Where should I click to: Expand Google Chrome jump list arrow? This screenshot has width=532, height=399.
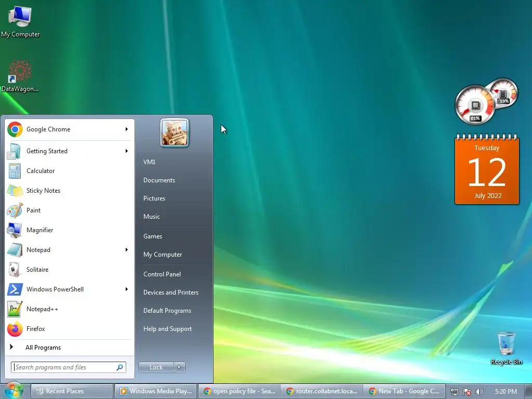(127, 129)
